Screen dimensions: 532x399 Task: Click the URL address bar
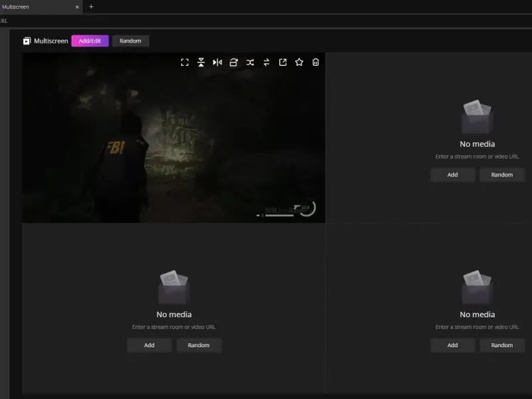click(266, 21)
